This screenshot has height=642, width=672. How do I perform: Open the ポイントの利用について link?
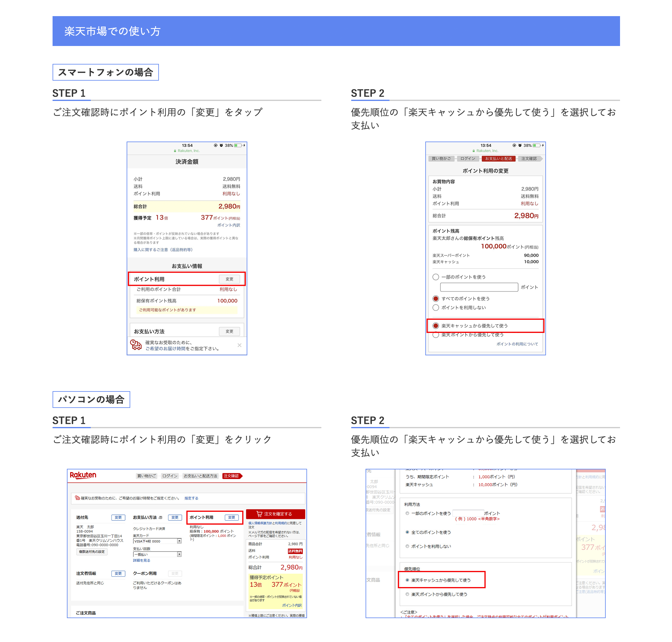[x=517, y=344]
